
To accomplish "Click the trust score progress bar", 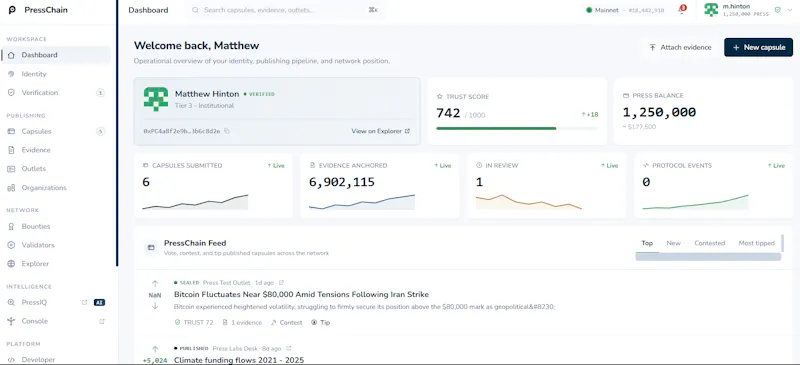I will [517, 128].
